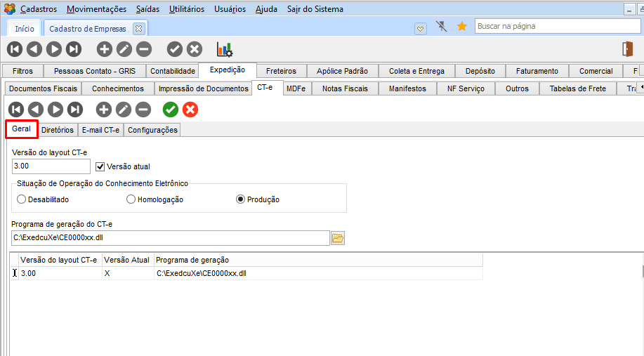Select the Produção radio option

240,199
